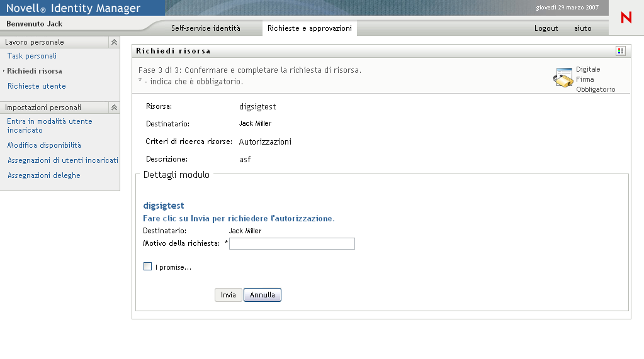Open Task personali in sidebar
Screen dimensions: 644x359
coord(32,56)
